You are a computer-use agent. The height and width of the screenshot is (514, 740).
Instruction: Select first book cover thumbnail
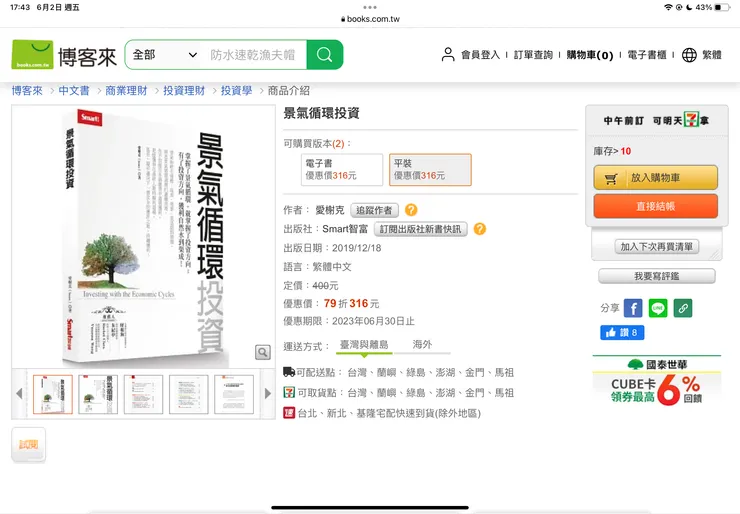(53, 395)
